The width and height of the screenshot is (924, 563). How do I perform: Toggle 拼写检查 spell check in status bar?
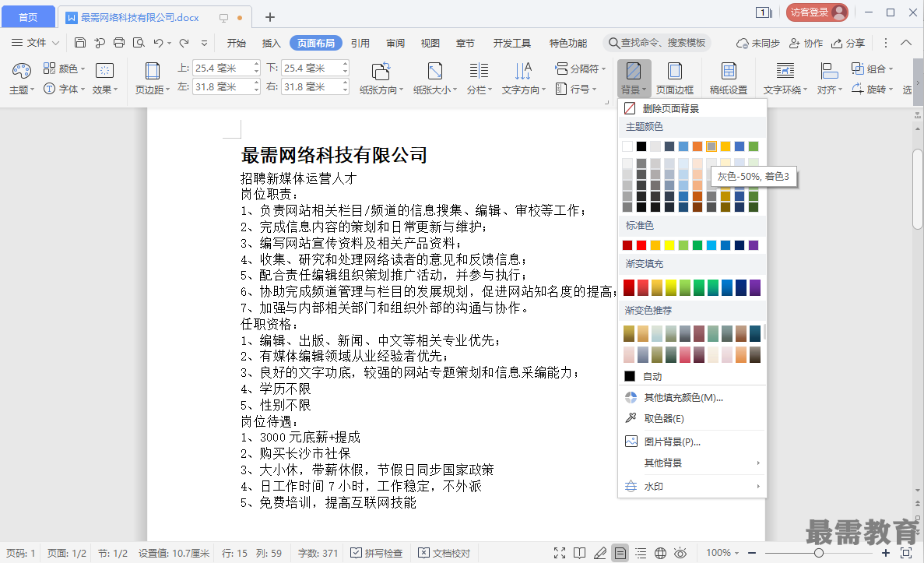point(377,553)
